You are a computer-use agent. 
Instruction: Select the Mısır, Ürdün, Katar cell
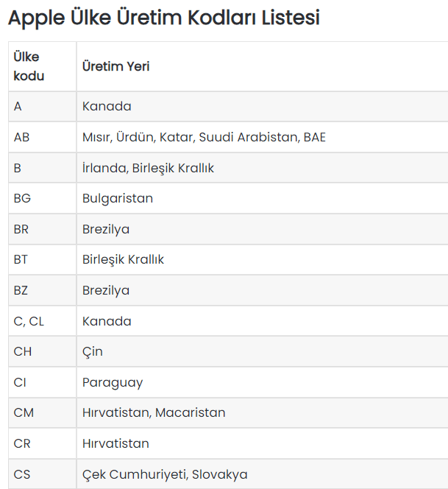tap(263, 137)
